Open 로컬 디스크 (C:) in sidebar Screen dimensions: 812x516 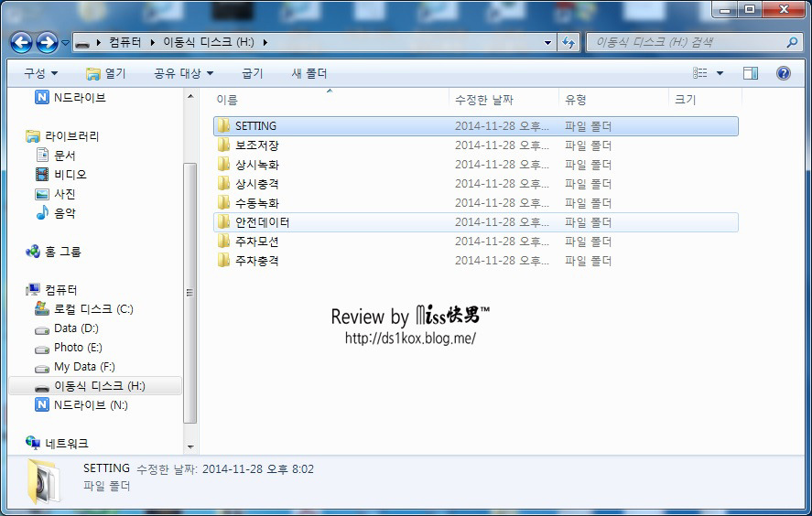(x=84, y=309)
